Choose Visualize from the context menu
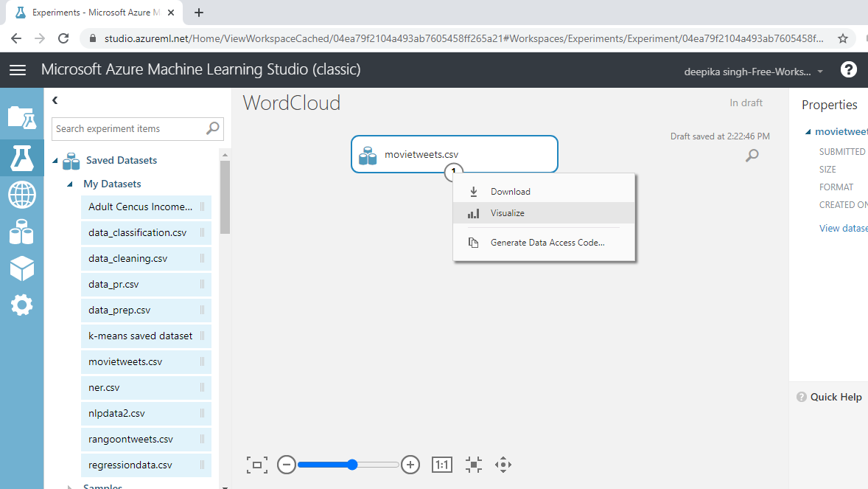This screenshot has height=489, width=868. coord(544,213)
